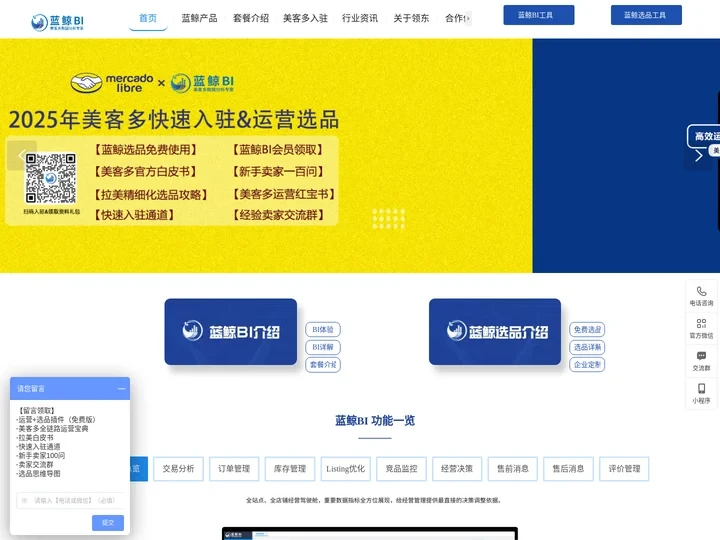Open the 蓝鲸选品介绍 card
The height and width of the screenshot is (540, 720).
495,332
